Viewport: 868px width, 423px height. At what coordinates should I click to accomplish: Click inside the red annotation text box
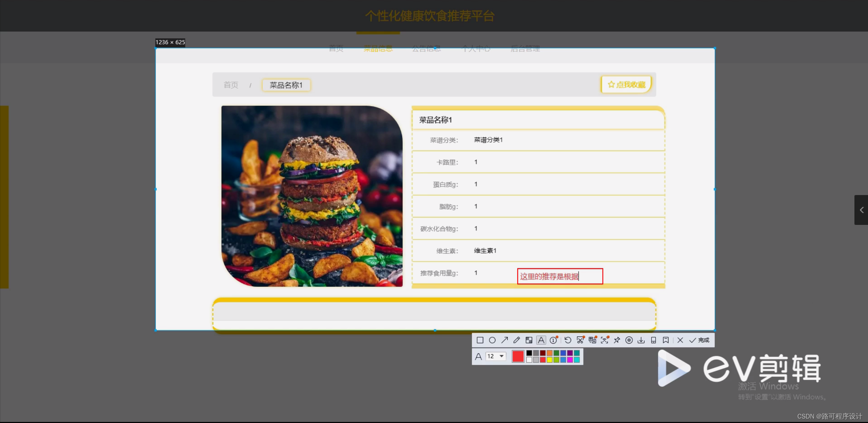[560, 276]
